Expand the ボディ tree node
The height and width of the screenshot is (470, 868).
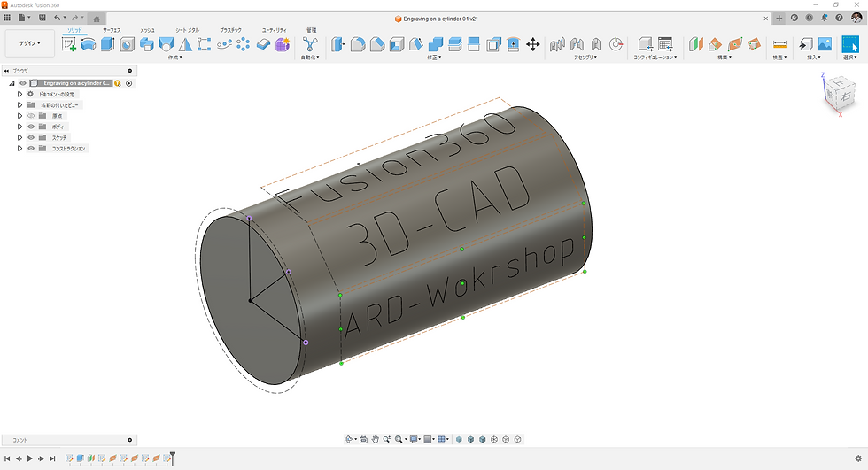(x=19, y=127)
